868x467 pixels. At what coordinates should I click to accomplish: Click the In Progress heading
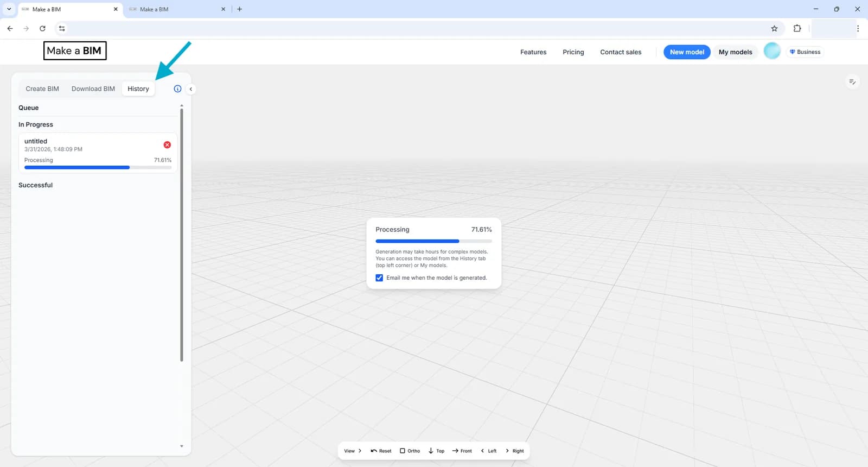[36, 125]
